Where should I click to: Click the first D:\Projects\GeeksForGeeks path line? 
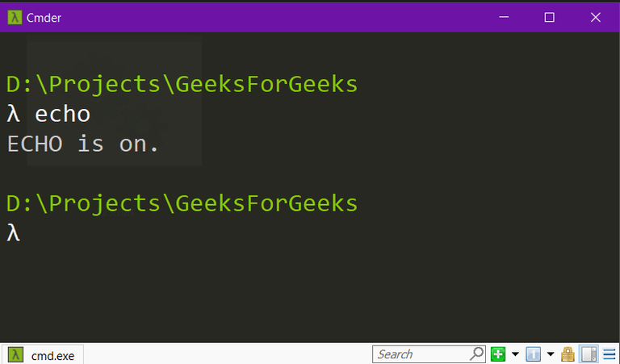[x=182, y=85]
